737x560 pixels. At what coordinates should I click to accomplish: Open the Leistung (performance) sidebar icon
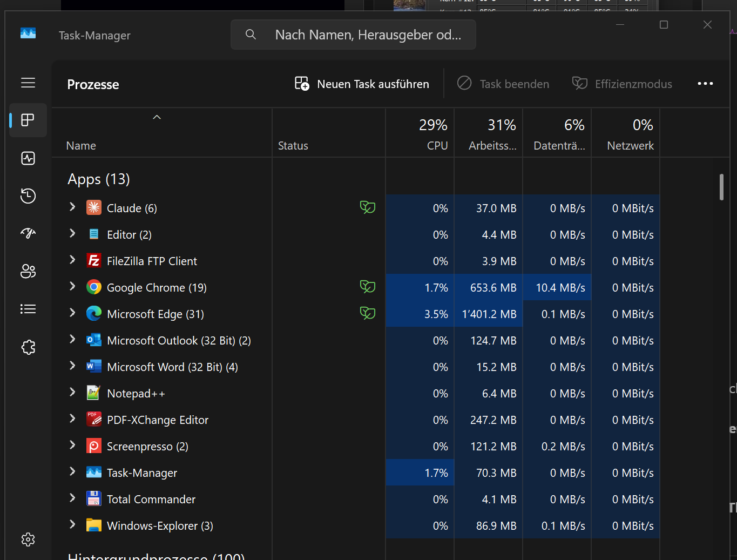(x=28, y=158)
